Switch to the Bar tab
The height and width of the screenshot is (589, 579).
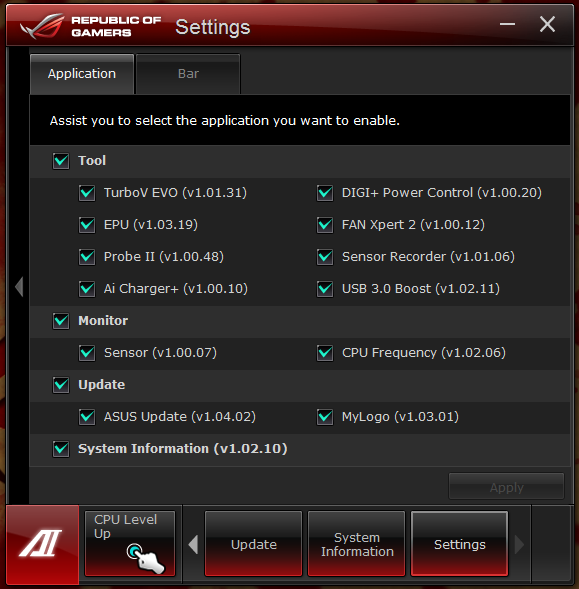(188, 74)
